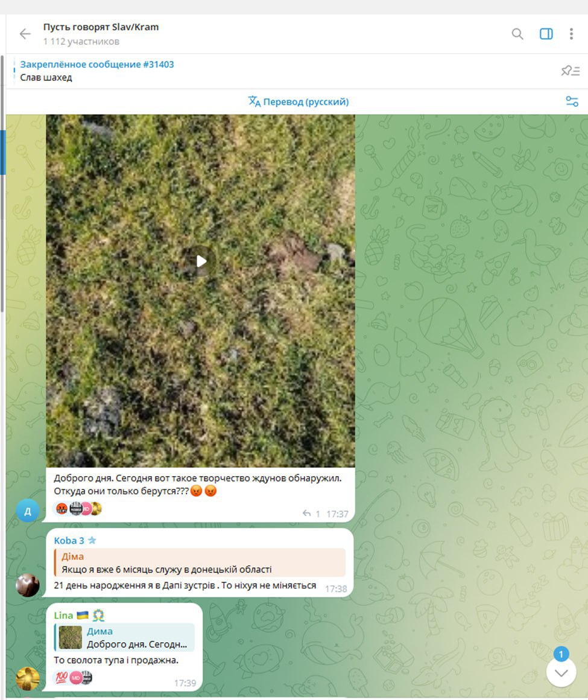Open Koba 3 avatar photo
The height and width of the screenshot is (700, 588).
point(28,585)
